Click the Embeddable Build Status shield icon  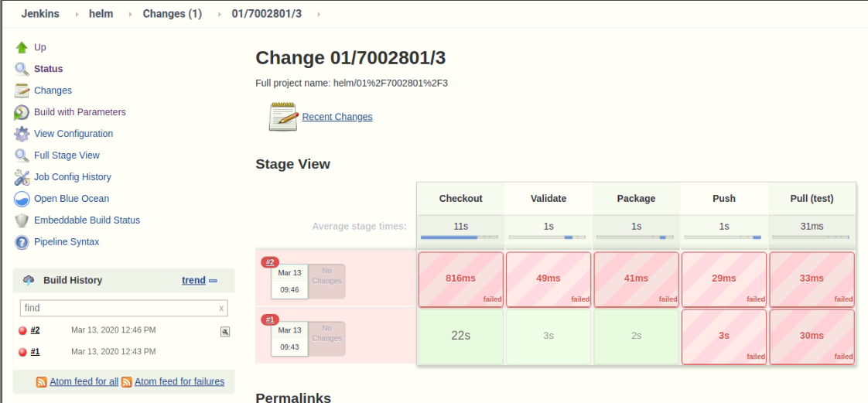(22, 220)
